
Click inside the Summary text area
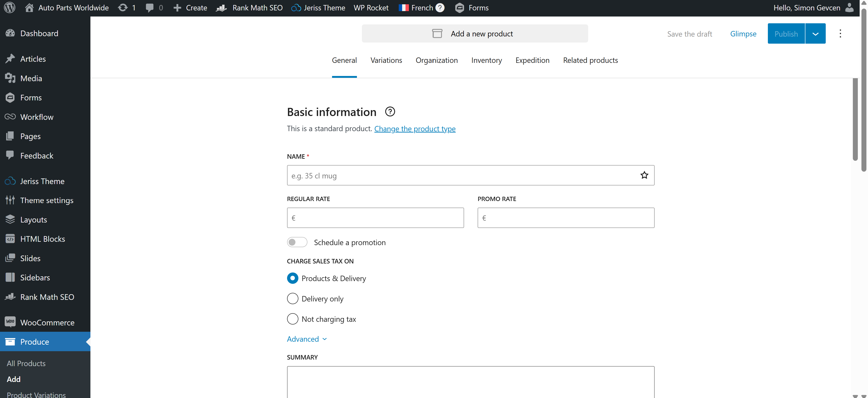tap(470, 382)
